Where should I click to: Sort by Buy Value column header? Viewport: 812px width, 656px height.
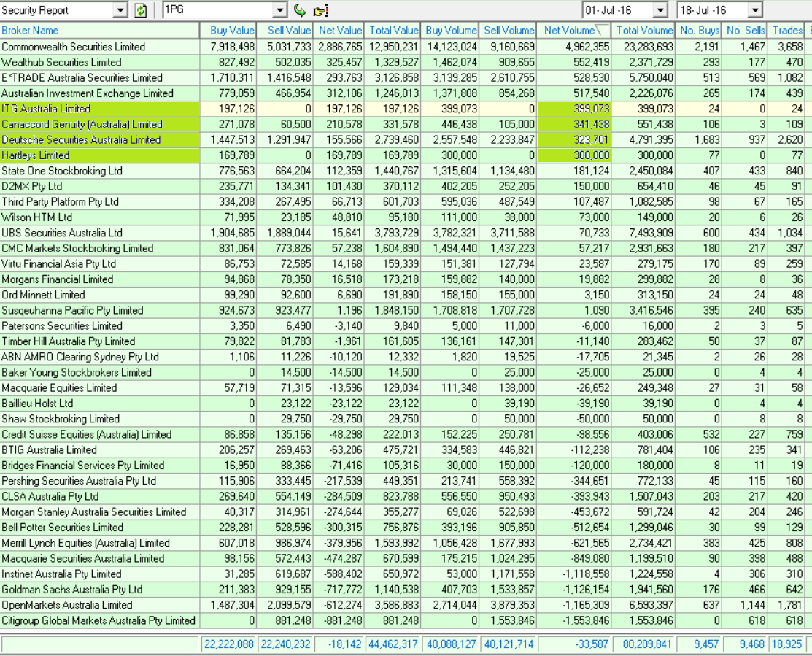point(228,31)
